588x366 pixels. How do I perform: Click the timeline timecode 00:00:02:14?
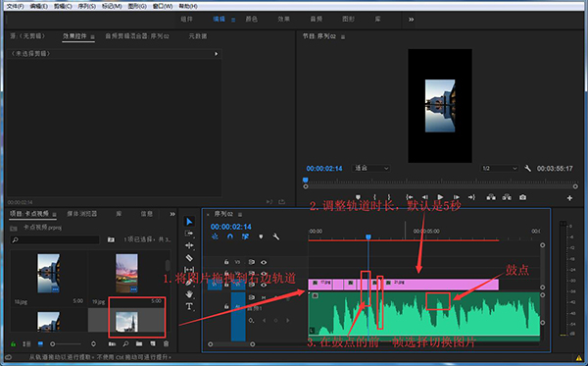click(230, 227)
